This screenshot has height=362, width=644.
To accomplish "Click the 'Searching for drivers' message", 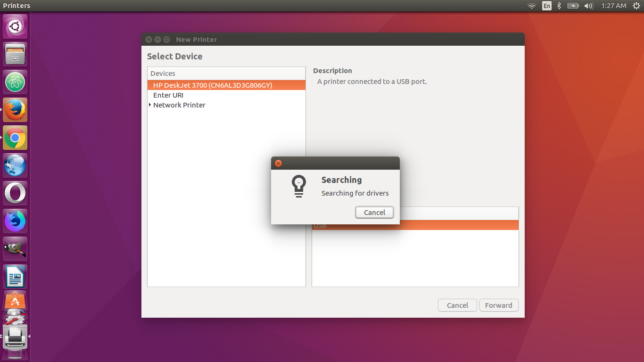I will tap(355, 193).
